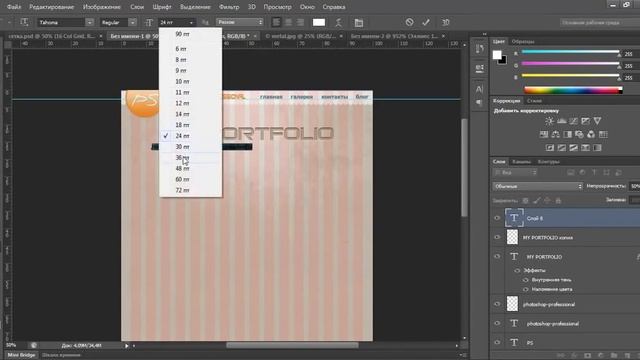This screenshot has height=360, width=640.
Task: Open the Изображение menu
Action: (x=102, y=7)
